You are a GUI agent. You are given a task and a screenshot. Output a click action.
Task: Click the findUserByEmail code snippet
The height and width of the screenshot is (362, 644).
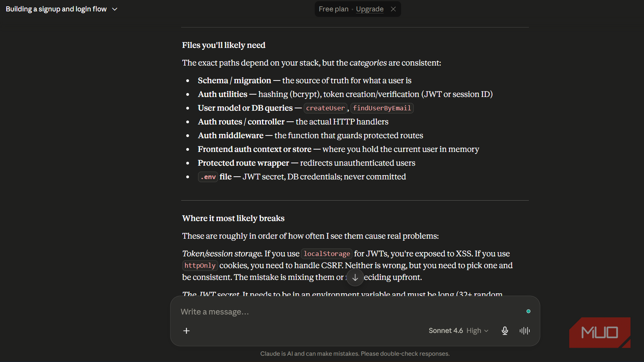click(x=382, y=108)
